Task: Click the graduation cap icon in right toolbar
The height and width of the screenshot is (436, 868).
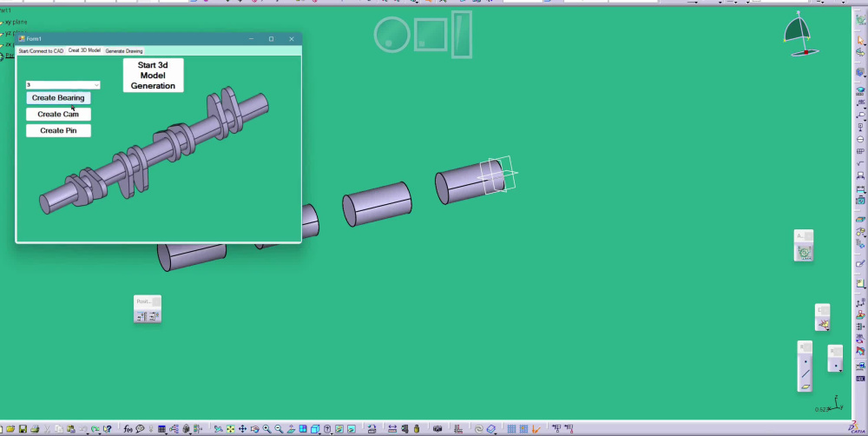Action: (860, 89)
